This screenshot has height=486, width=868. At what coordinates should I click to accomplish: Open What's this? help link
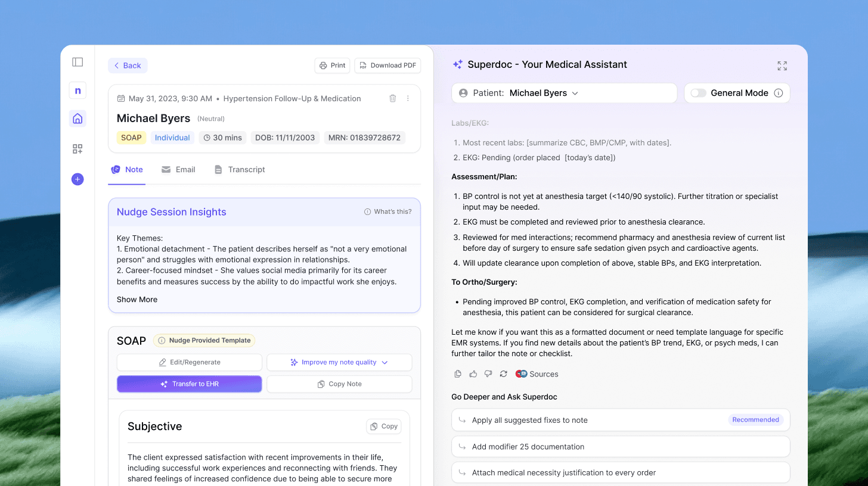[x=387, y=211]
